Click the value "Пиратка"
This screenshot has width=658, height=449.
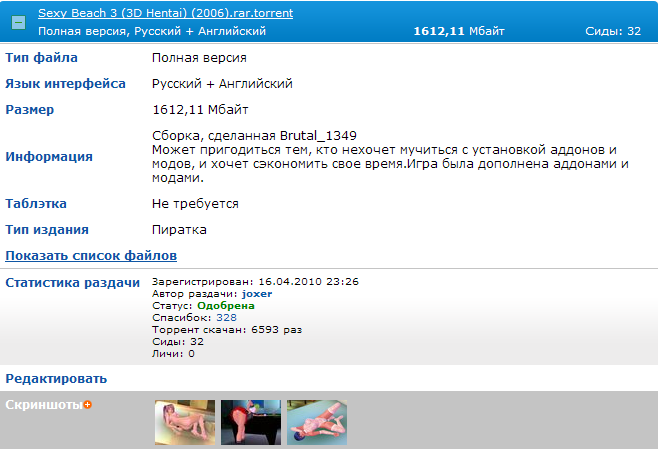[x=179, y=230]
